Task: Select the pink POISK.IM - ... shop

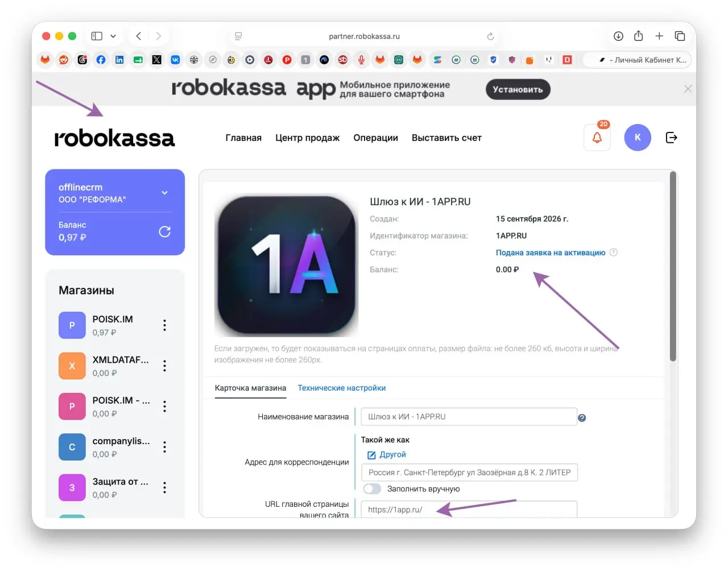Action: point(105,406)
